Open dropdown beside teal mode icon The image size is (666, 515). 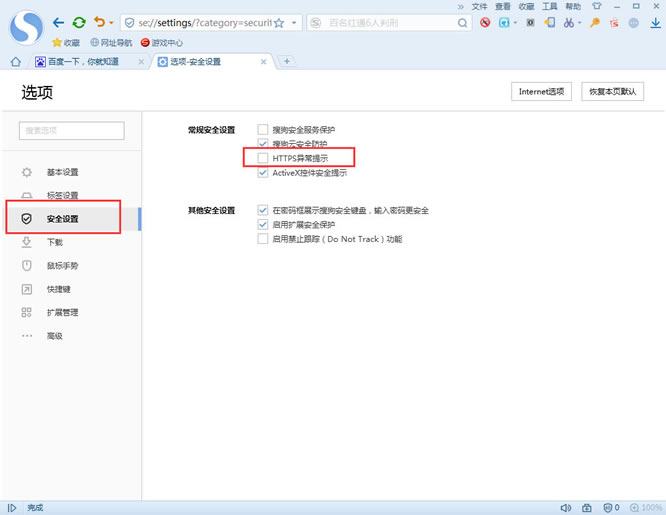point(515,23)
